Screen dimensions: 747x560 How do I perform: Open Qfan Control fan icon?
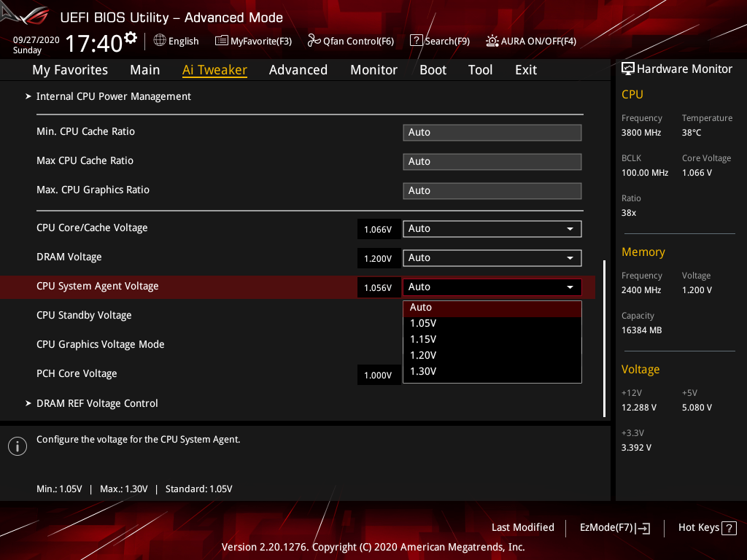click(x=314, y=41)
